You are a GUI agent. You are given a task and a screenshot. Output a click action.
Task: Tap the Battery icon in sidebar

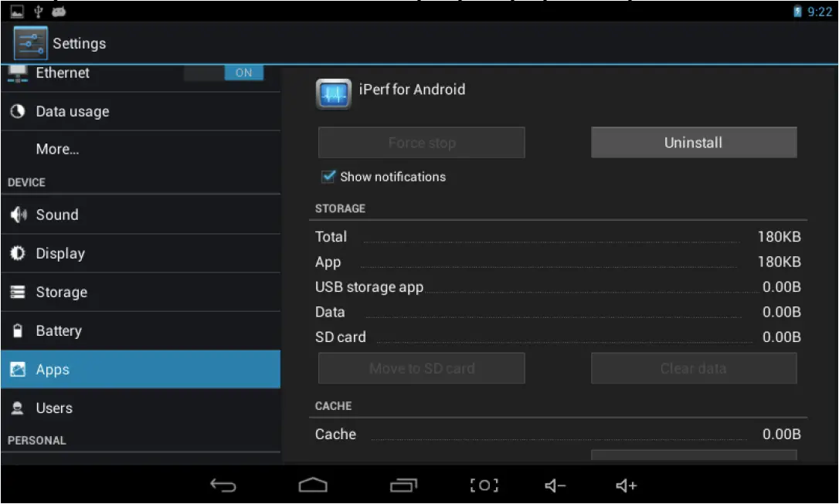pyautogui.click(x=19, y=330)
